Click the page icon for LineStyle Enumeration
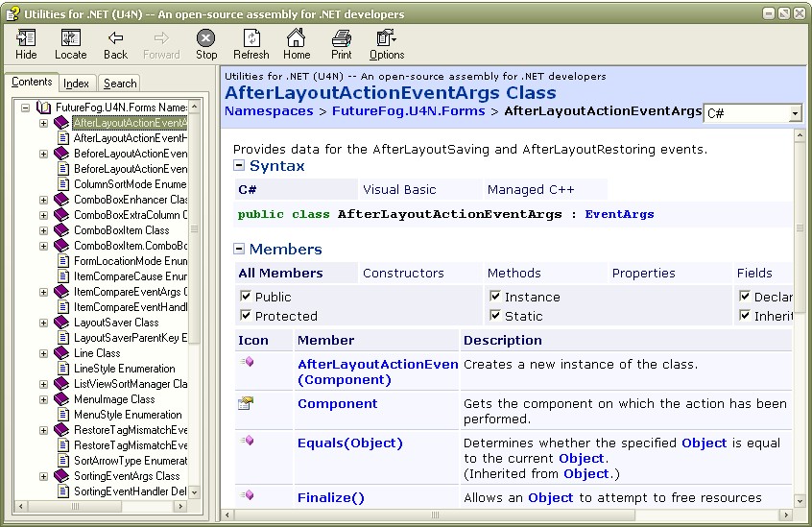Screen dimensions: 812x527 coord(63,369)
